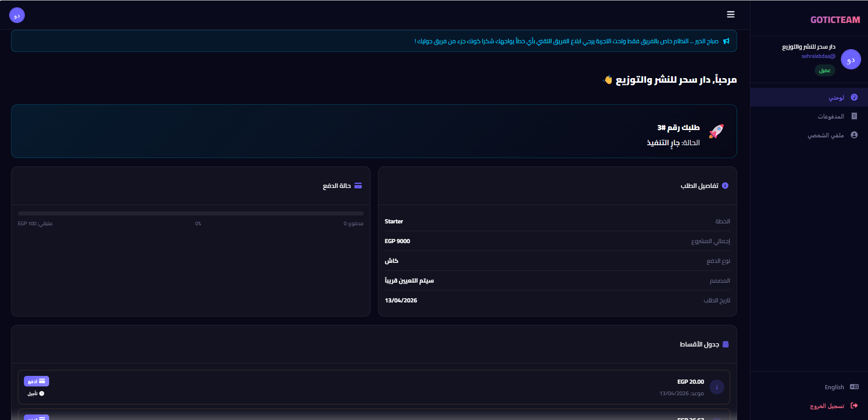Click the rocket icon in order #3 card
Screen dimensions: 868x420
click(x=716, y=131)
